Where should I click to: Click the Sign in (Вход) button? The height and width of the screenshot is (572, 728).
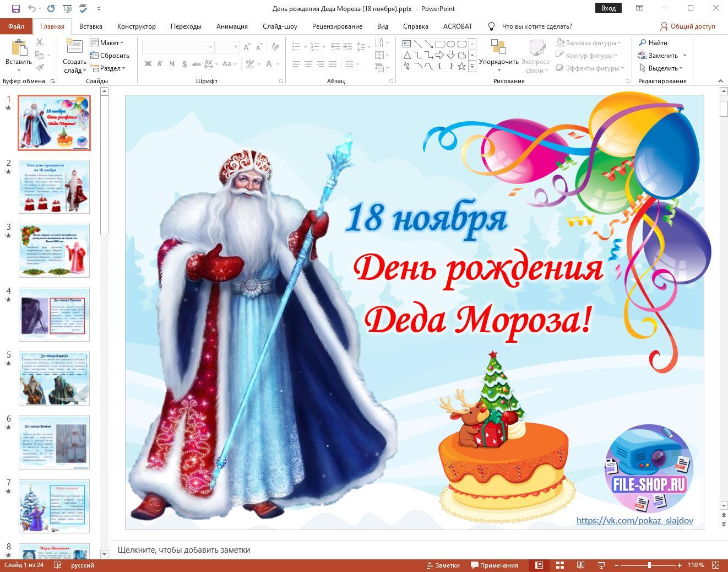[609, 8]
